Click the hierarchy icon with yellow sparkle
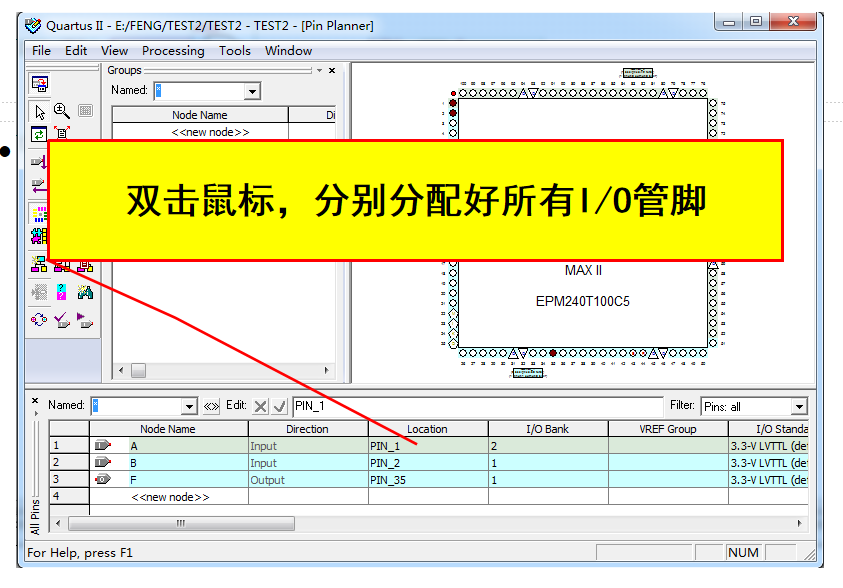843x588 pixels. point(39,264)
